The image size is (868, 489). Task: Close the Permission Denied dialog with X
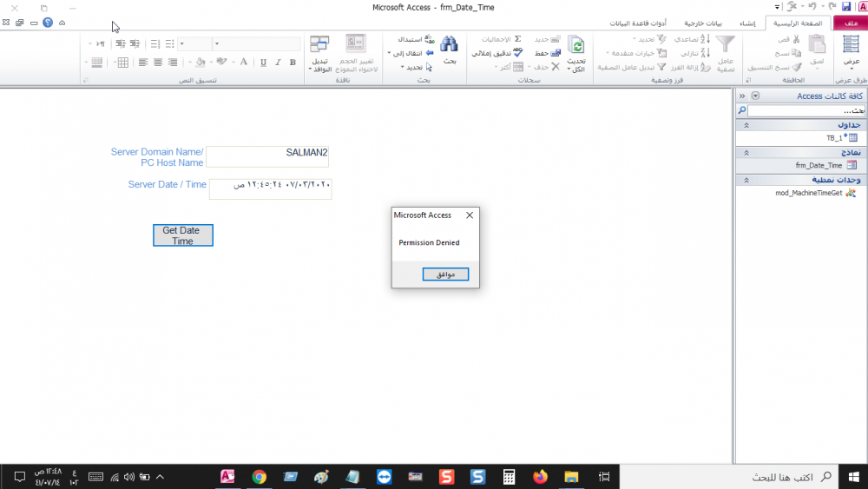pos(470,215)
